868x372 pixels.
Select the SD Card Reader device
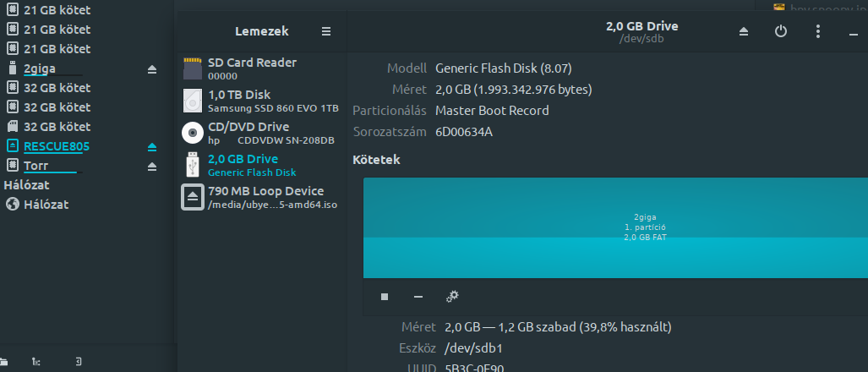click(x=261, y=68)
